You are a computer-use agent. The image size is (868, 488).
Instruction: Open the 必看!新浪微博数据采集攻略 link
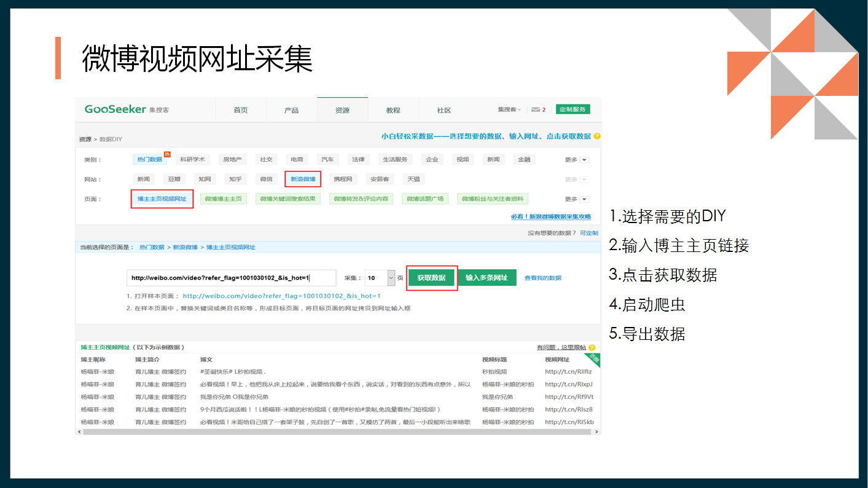pyautogui.click(x=550, y=217)
